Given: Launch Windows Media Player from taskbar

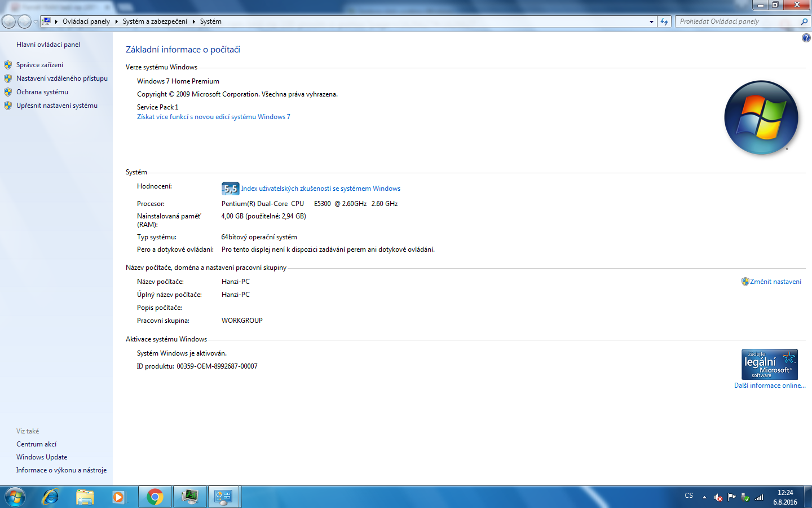Looking at the screenshot, I should tap(119, 497).
